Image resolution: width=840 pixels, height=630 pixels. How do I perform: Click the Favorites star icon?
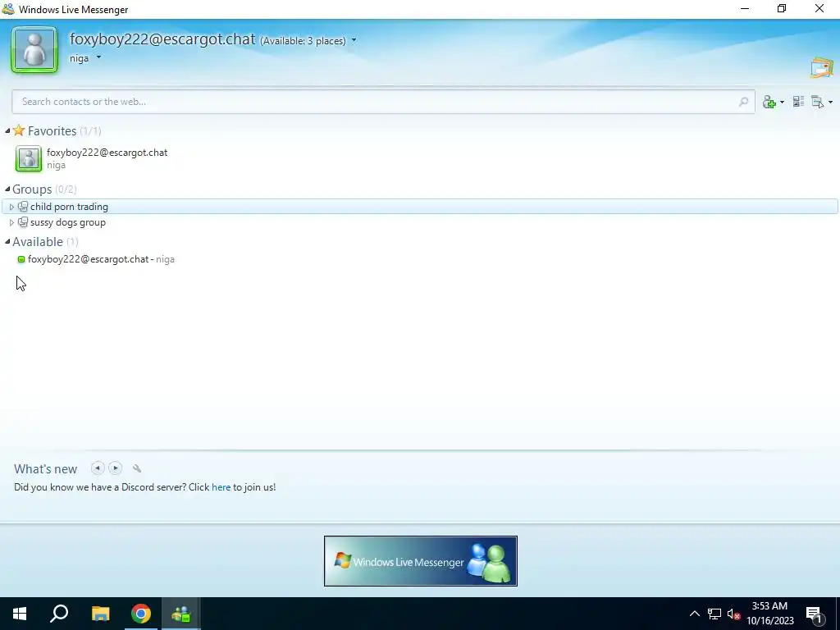(x=19, y=130)
